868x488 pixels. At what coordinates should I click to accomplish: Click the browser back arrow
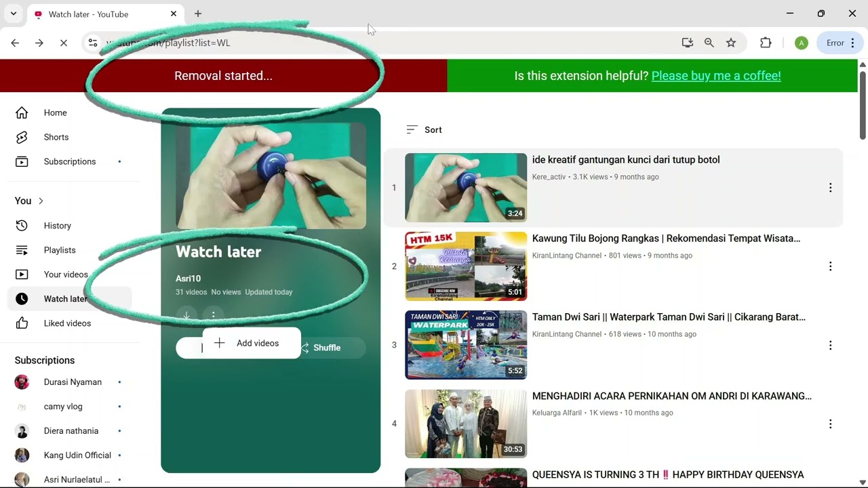(15, 43)
